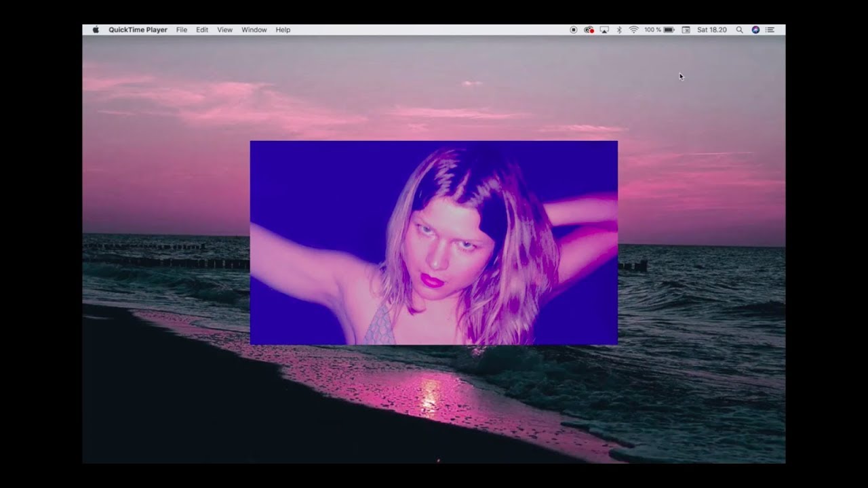Open the AirPlay display menu
The width and height of the screenshot is (868, 488).
pyautogui.click(x=604, y=30)
